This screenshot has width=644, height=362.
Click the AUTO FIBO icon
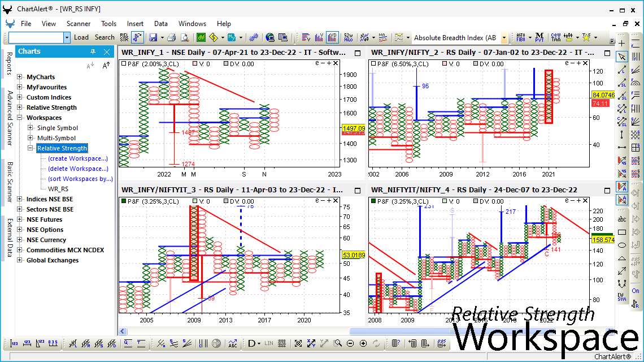click(521, 37)
